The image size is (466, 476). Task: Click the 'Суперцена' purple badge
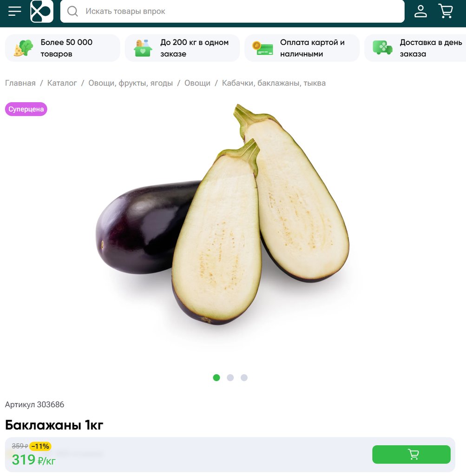[26, 109]
